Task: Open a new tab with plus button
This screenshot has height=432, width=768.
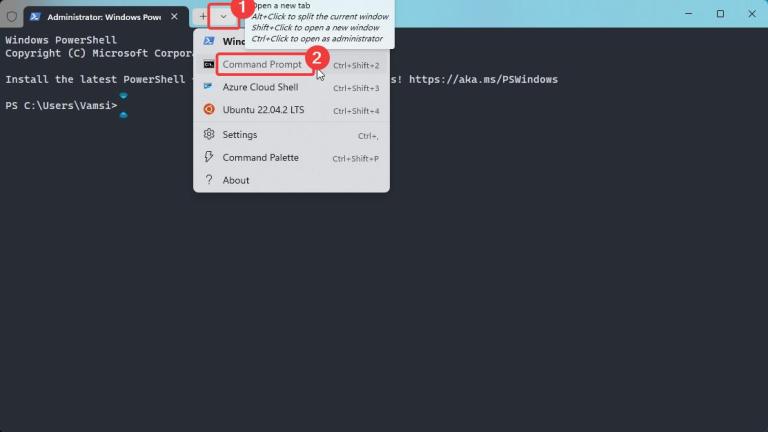Action: pos(203,17)
